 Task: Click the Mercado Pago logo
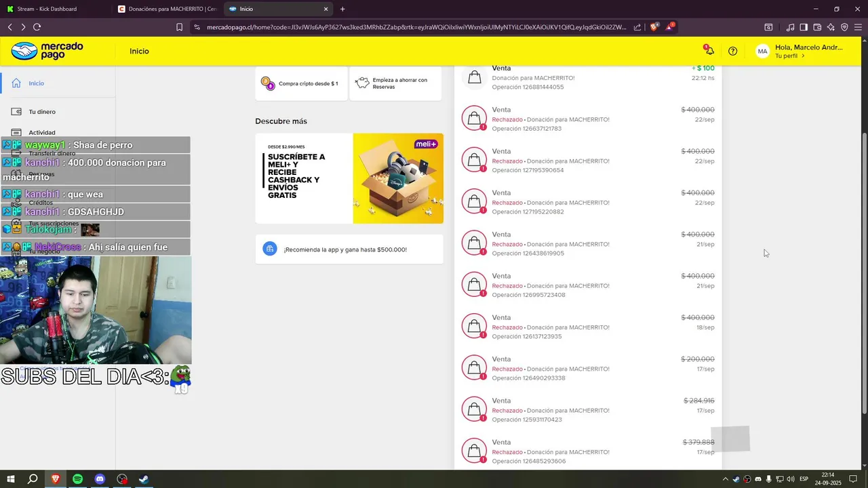pos(47,51)
